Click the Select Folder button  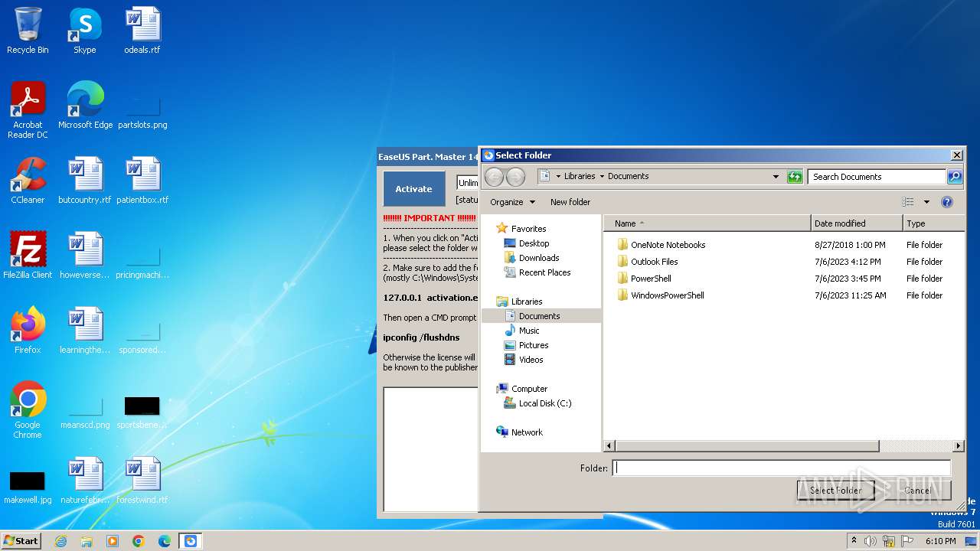(x=835, y=491)
